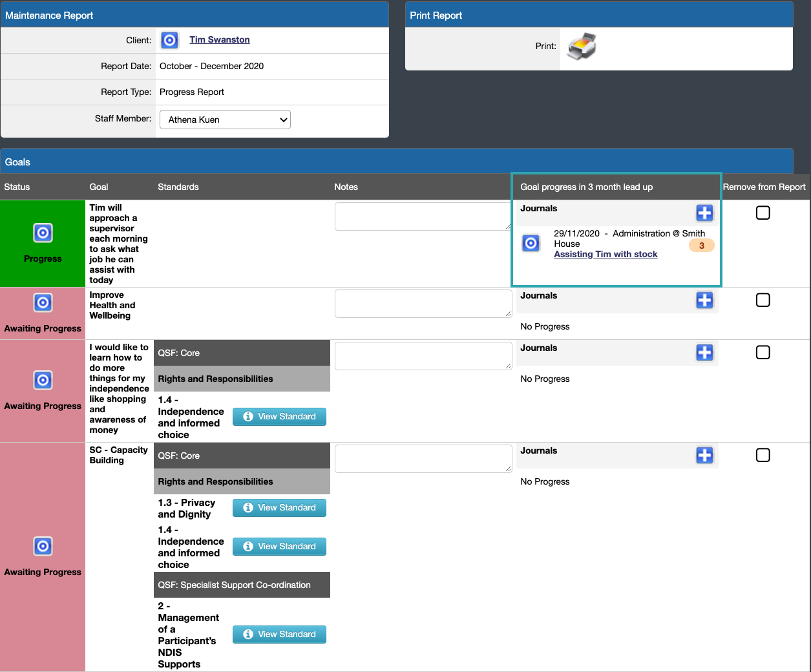
Task: Add a journal for the supervisor approach goal
Action: (704, 213)
